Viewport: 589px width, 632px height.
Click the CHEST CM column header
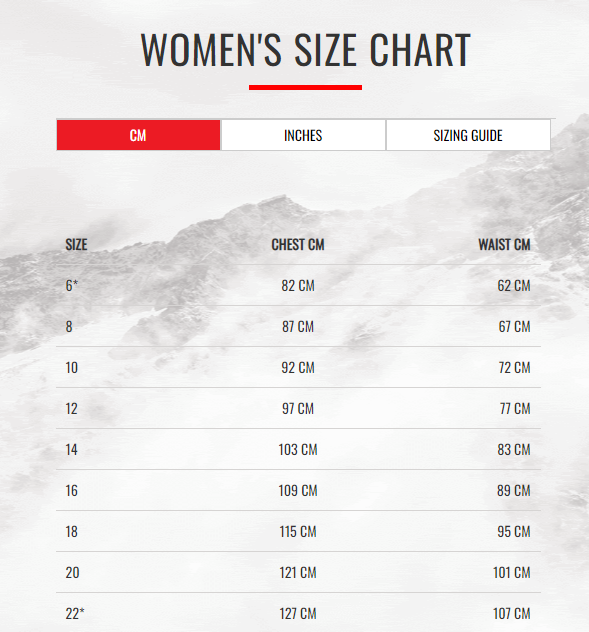(x=298, y=245)
